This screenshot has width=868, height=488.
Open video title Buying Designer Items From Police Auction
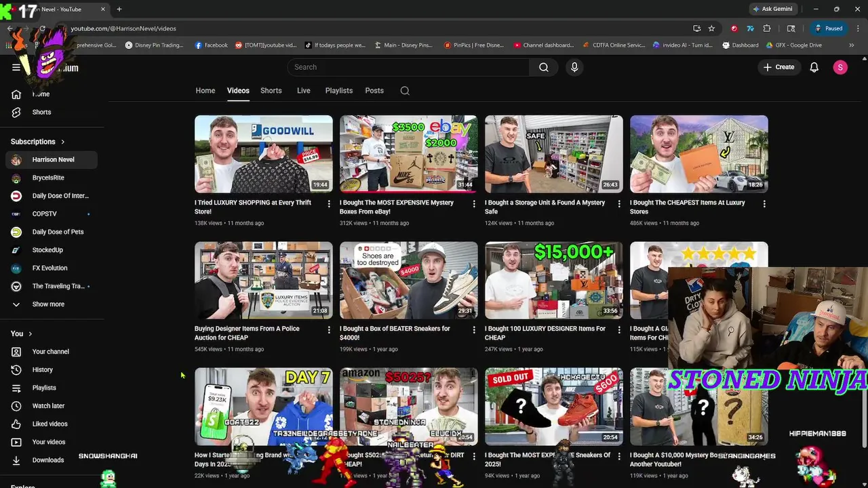coord(247,333)
